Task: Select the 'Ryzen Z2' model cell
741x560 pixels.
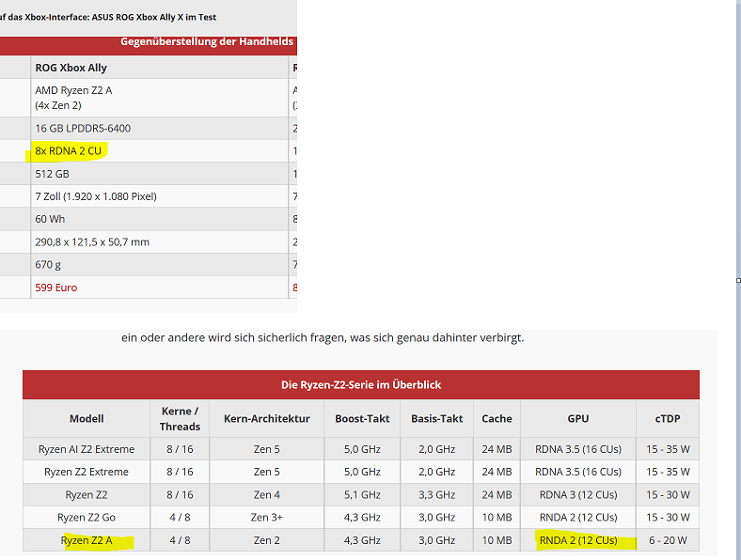Action: (87, 495)
